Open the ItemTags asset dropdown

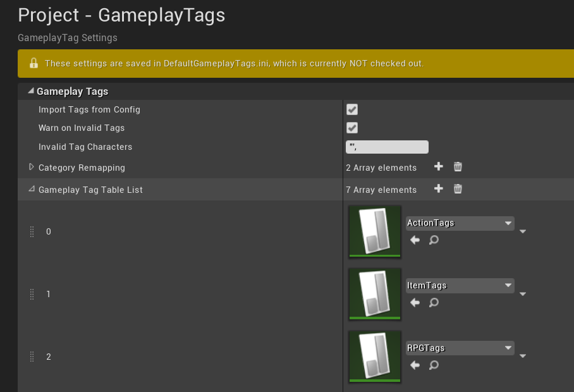click(x=460, y=286)
